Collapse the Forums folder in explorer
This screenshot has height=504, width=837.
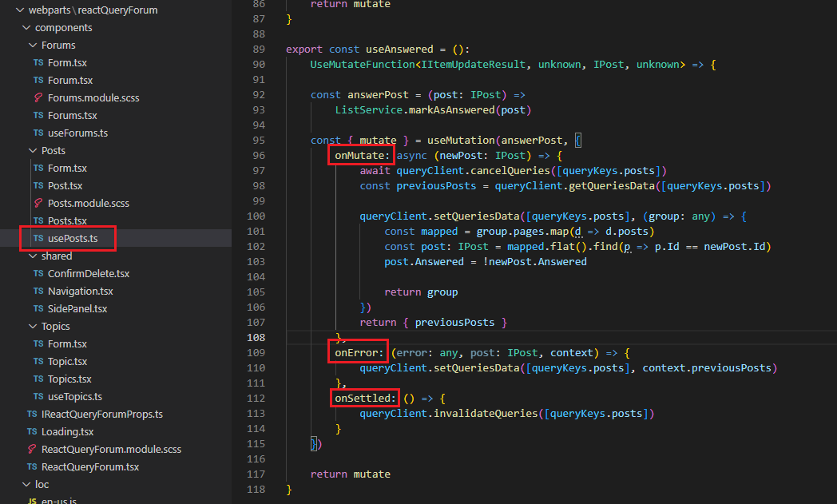pyautogui.click(x=33, y=45)
